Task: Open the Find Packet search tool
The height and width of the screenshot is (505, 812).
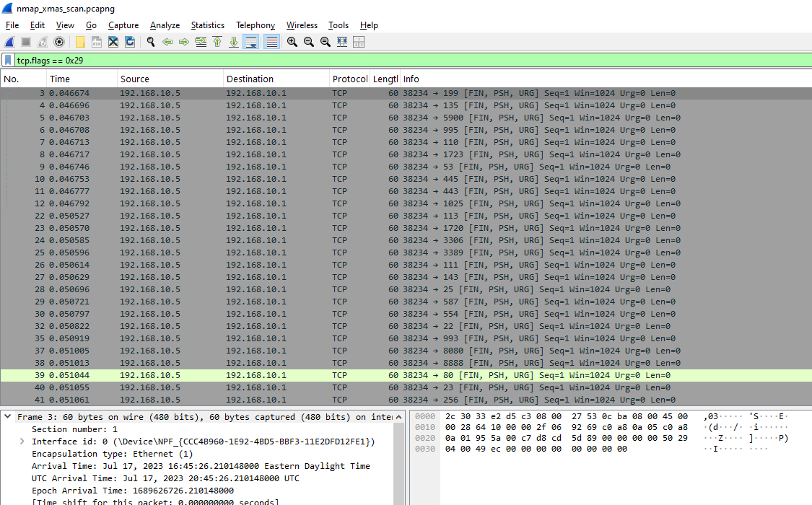Action: click(151, 41)
